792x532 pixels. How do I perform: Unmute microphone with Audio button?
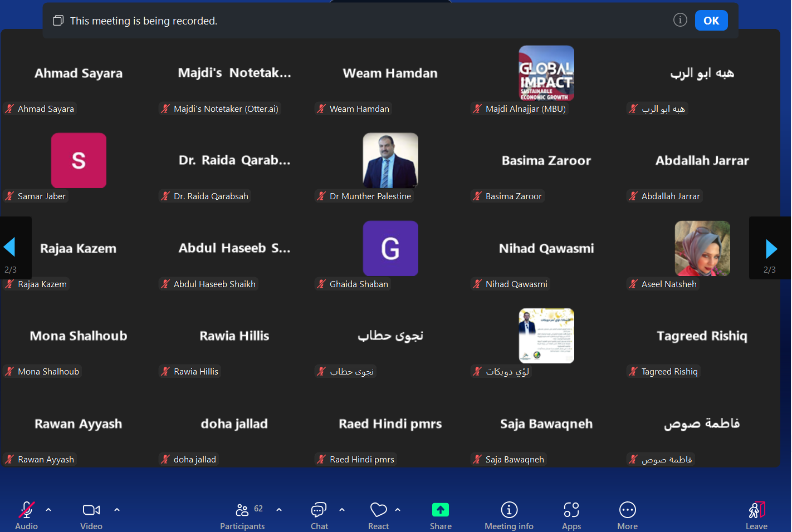[26, 510]
